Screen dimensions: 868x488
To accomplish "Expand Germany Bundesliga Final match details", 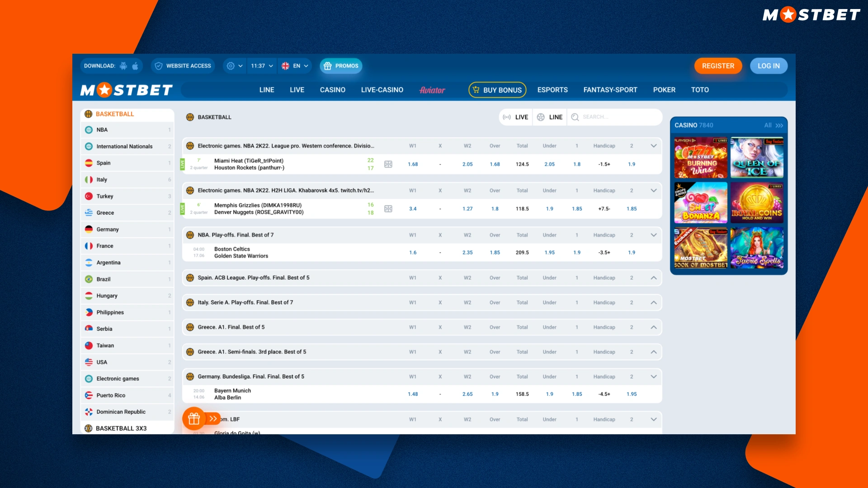I will tap(654, 376).
